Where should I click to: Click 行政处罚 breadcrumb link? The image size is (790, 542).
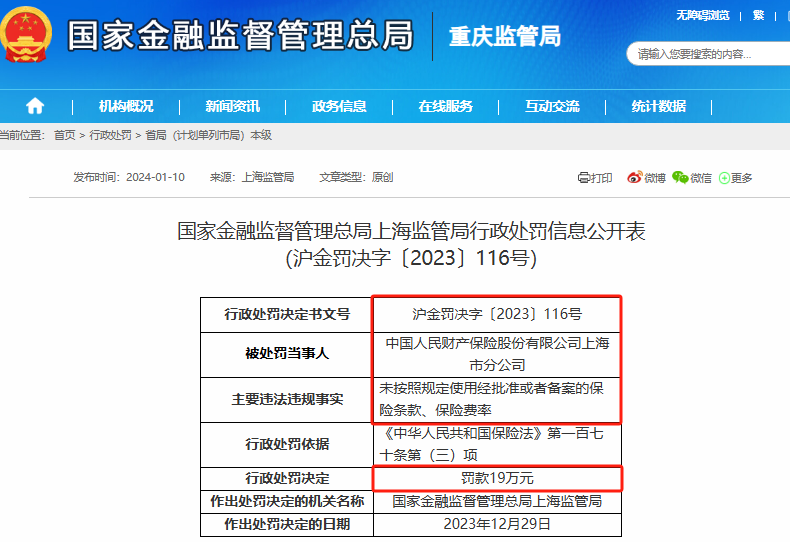tap(110, 135)
